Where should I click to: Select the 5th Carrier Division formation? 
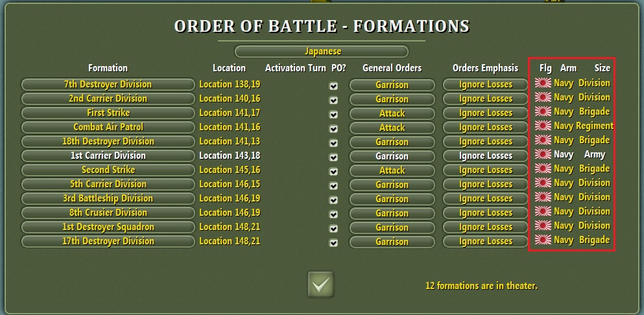point(108,185)
